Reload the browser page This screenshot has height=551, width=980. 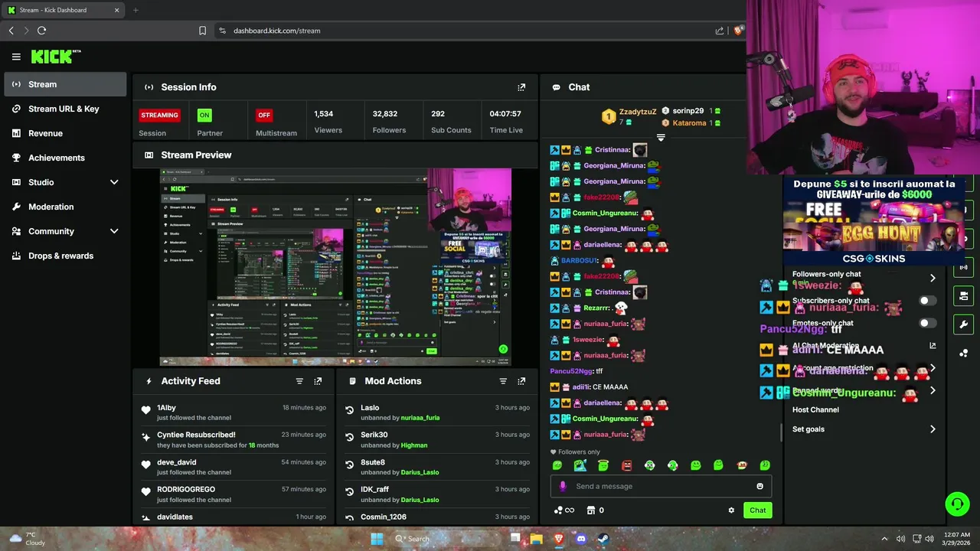click(x=41, y=31)
